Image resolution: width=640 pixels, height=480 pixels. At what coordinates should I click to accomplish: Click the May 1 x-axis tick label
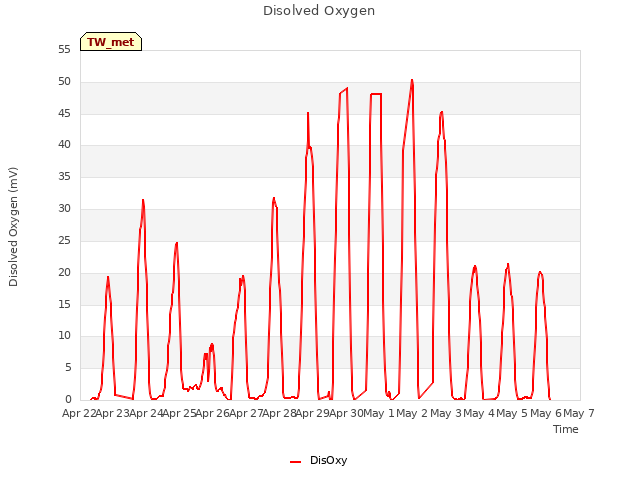pyautogui.click(x=379, y=413)
